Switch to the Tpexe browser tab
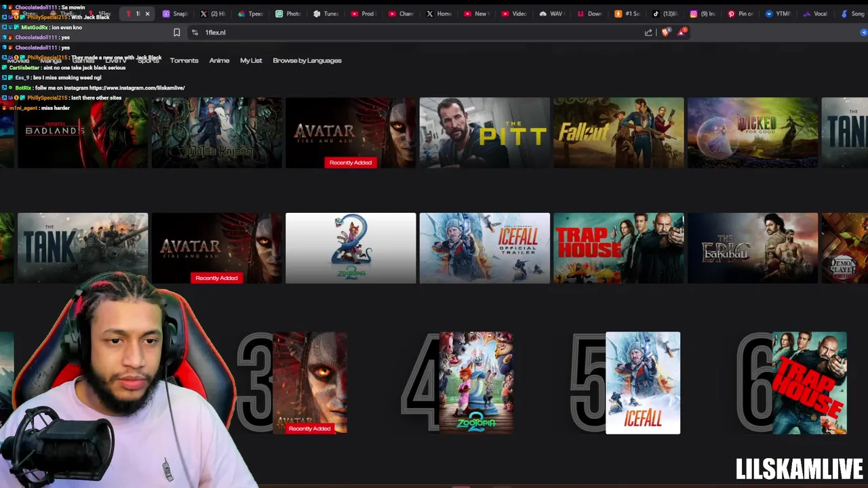 pyautogui.click(x=250, y=14)
